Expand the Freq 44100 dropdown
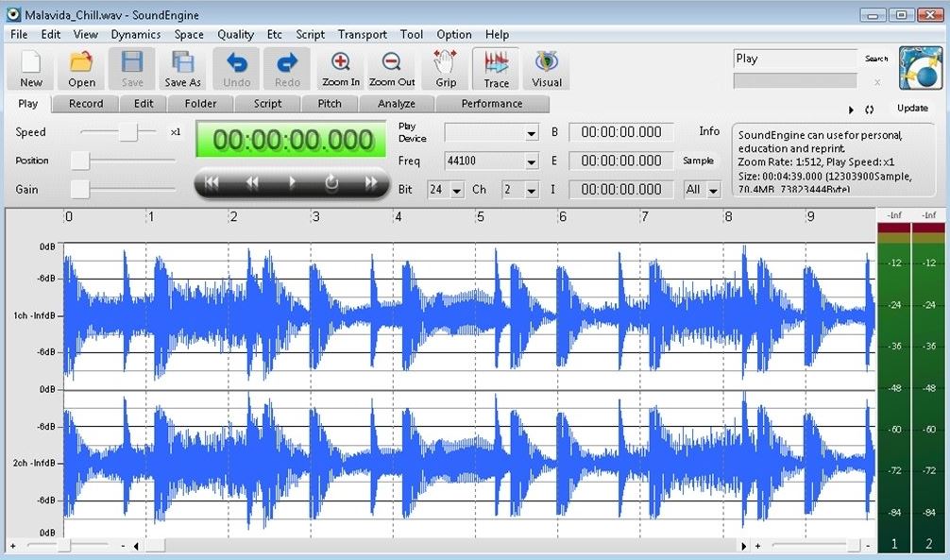The image size is (950, 560). click(531, 161)
